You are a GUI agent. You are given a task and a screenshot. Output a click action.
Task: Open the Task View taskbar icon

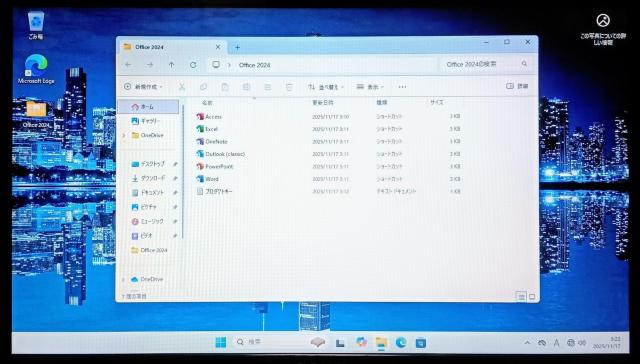pyautogui.click(x=340, y=343)
